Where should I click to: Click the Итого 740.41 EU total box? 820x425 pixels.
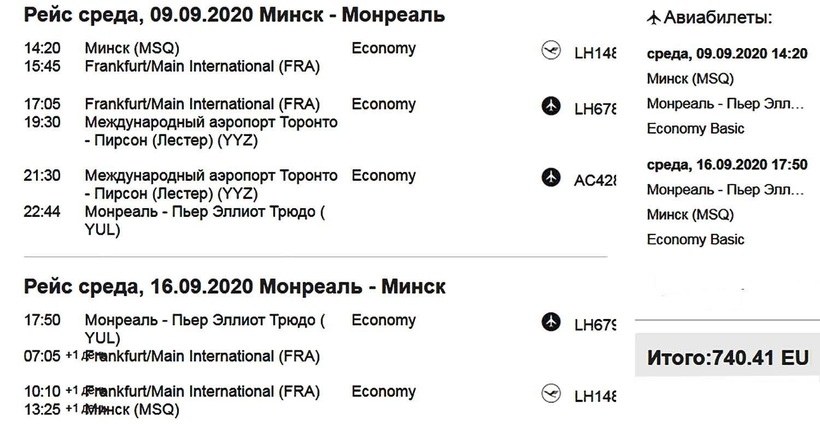click(x=727, y=357)
